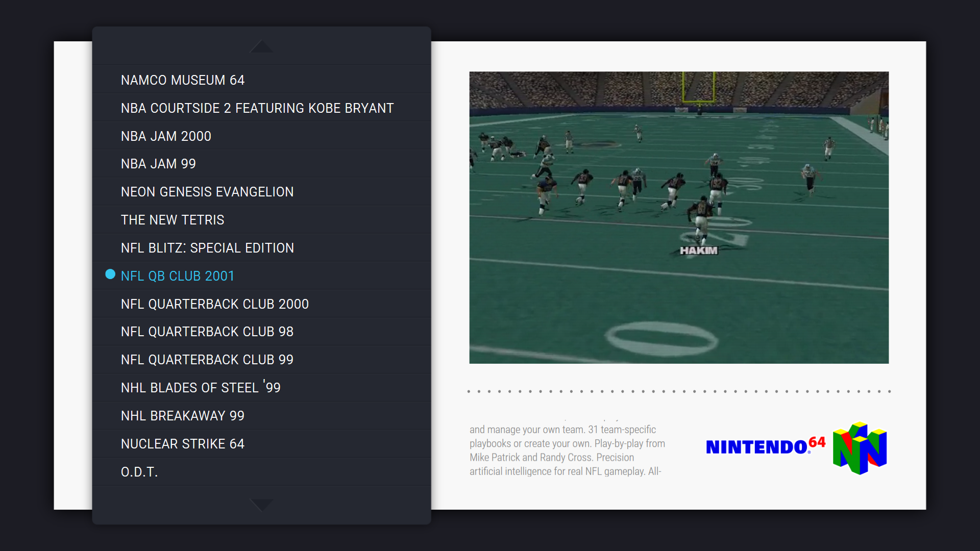Viewport: 980px width, 551px height.
Task: Click the Nintendo 64 system logo
Action: (x=796, y=447)
